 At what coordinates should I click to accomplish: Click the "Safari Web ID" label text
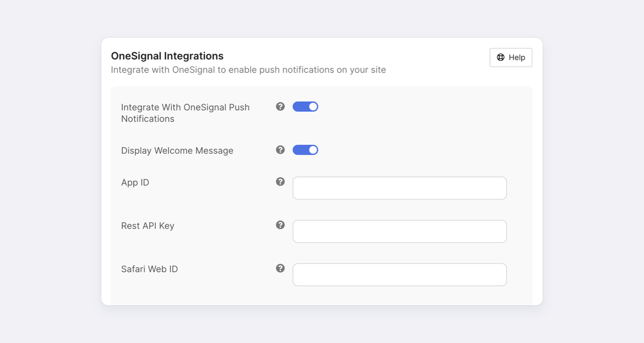tap(149, 269)
